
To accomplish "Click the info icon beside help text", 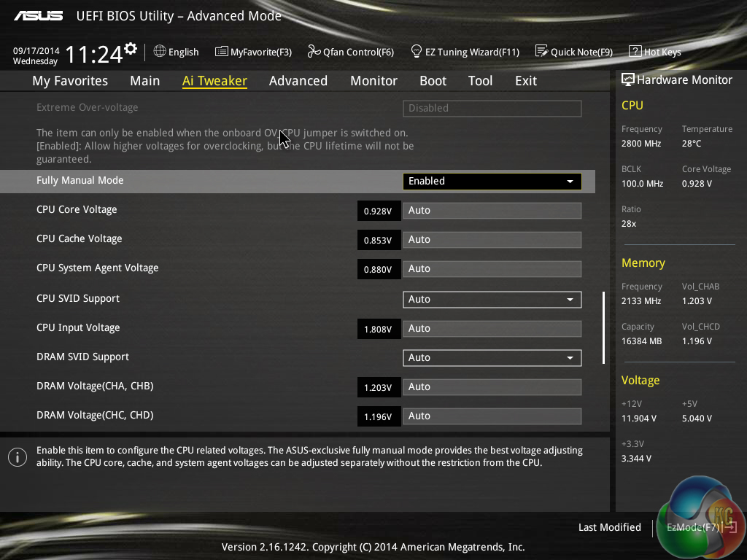I will pos(18,457).
